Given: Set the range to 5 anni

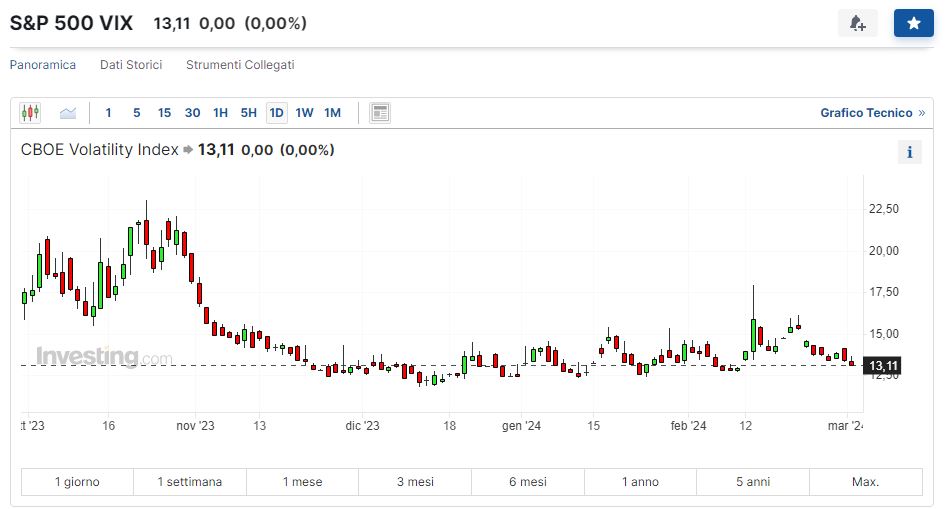Looking at the screenshot, I should (x=753, y=482).
